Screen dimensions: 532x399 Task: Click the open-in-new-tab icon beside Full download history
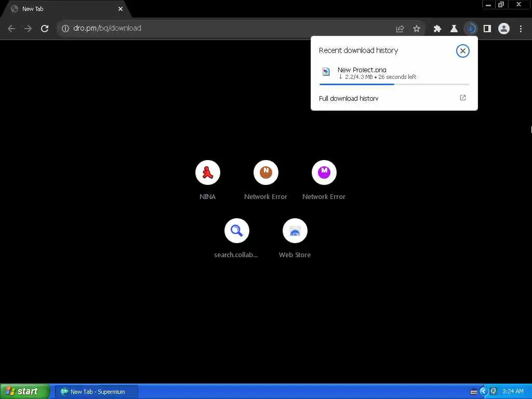click(x=462, y=98)
